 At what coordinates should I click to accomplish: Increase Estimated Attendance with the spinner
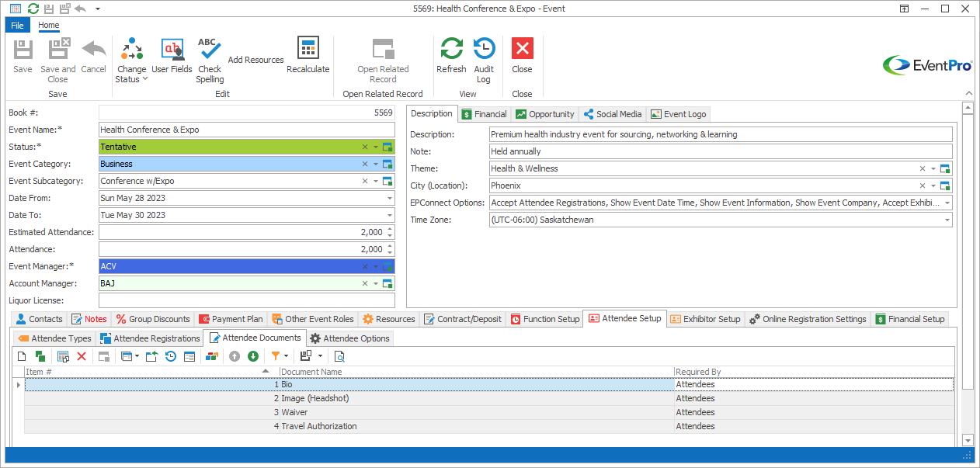[390, 229]
